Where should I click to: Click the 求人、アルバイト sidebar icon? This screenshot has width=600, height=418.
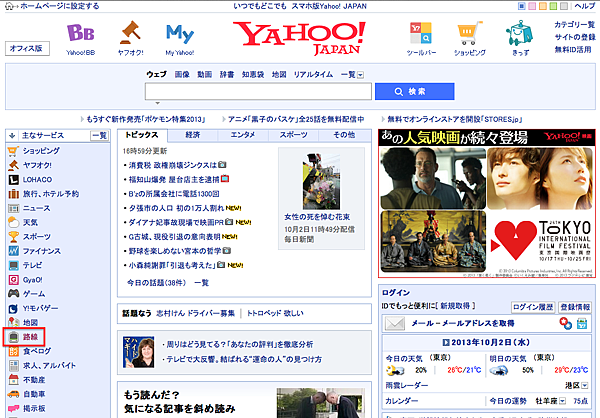tap(13, 366)
